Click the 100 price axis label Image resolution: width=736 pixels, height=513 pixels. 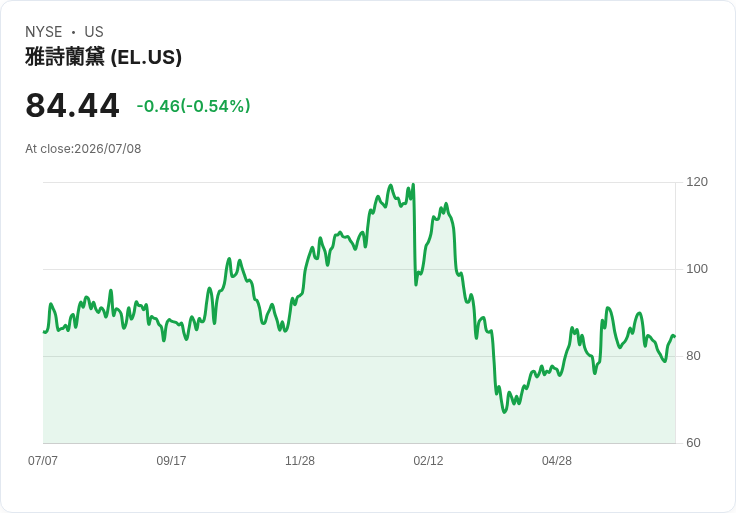click(697, 269)
